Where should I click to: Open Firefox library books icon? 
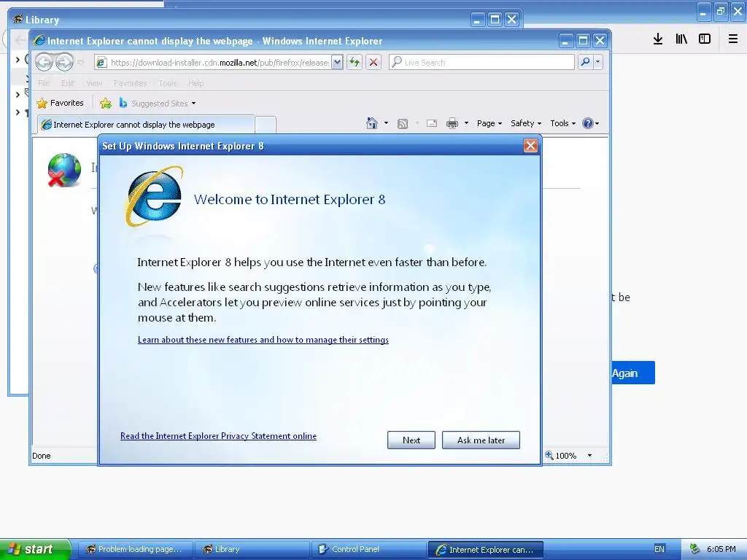[681, 39]
